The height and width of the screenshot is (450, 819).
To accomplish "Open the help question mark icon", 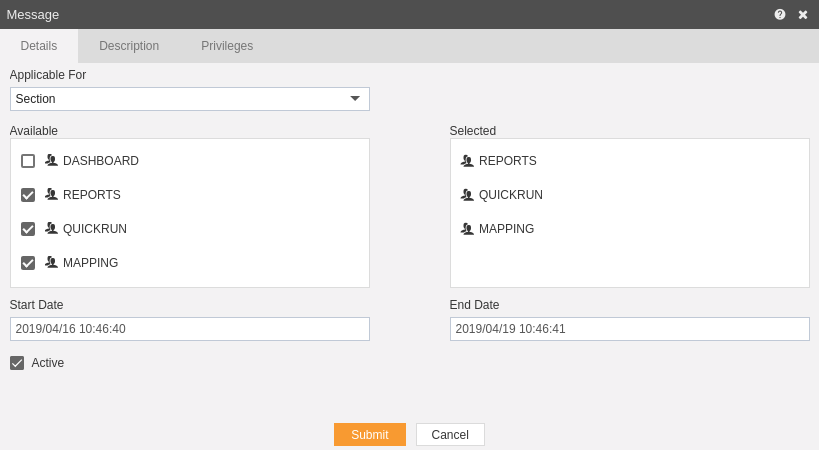I will [779, 15].
